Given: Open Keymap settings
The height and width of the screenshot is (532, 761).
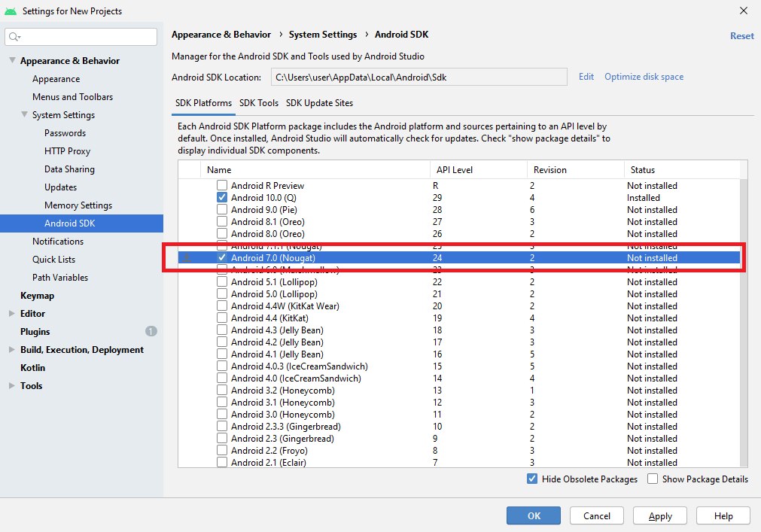Looking at the screenshot, I should coord(38,295).
